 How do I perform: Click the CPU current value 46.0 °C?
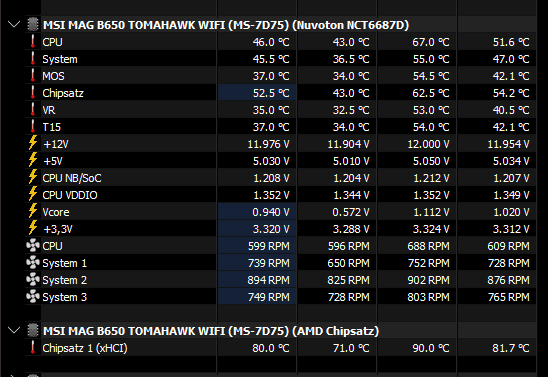(271, 42)
